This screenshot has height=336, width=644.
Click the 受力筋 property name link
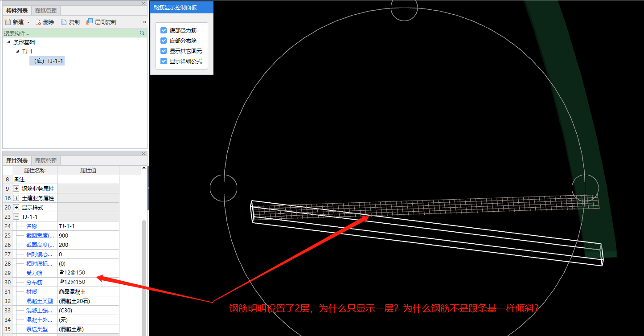[34, 273]
